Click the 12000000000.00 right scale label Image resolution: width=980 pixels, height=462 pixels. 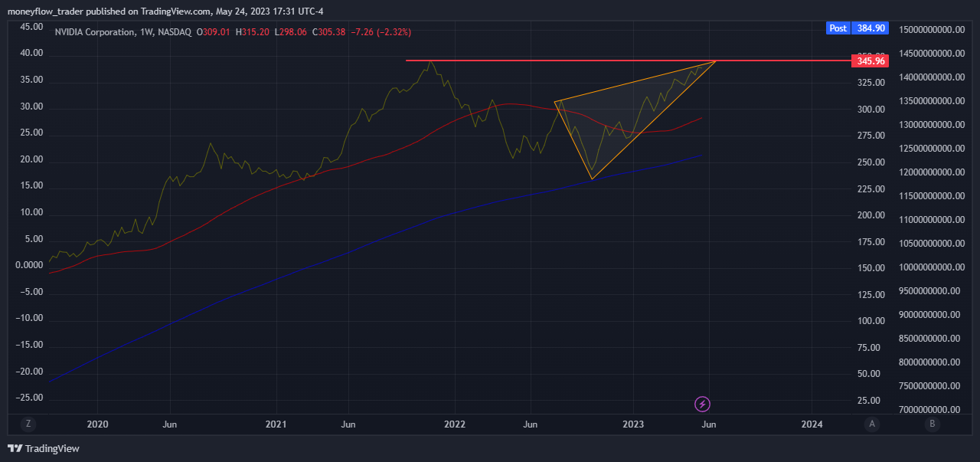pos(931,172)
